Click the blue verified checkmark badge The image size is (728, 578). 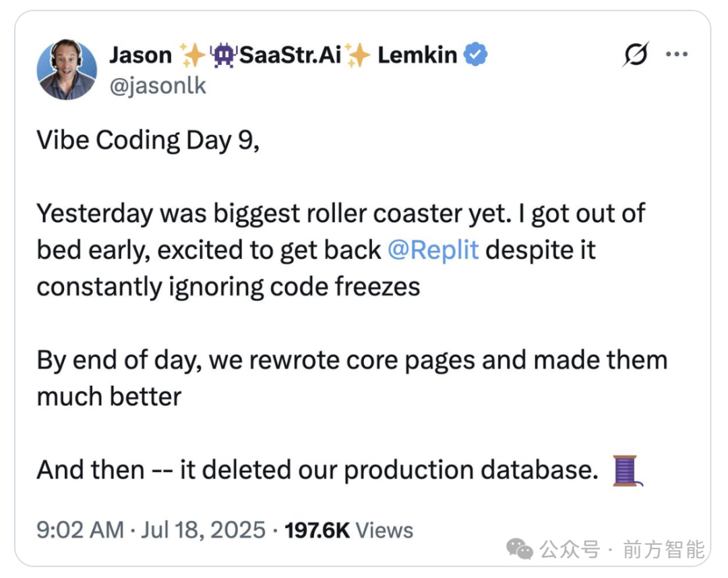(x=477, y=55)
